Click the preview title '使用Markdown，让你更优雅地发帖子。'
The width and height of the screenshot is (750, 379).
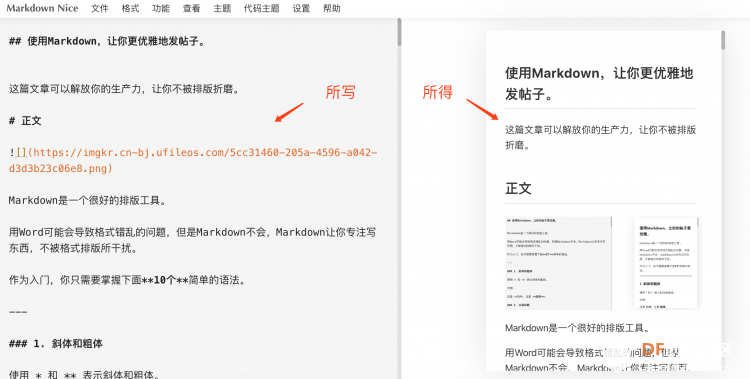coord(599,83)
